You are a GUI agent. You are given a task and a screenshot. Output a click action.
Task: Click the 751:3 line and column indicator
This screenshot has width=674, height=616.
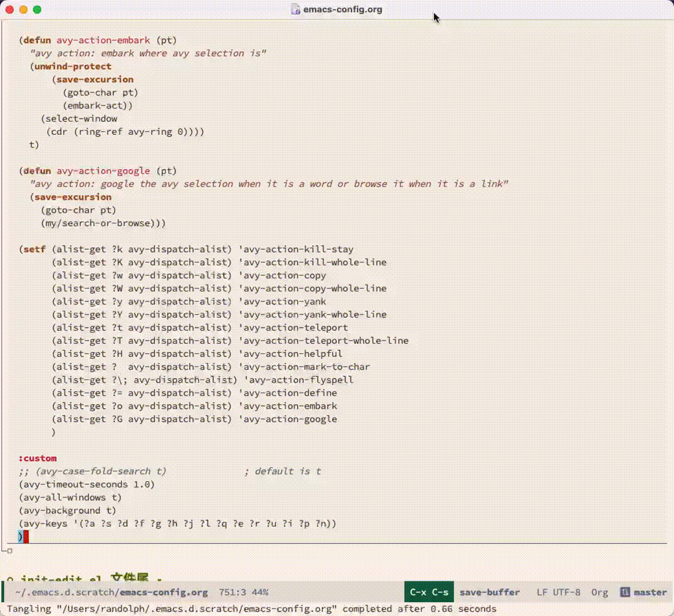click(x=233, y=592)
